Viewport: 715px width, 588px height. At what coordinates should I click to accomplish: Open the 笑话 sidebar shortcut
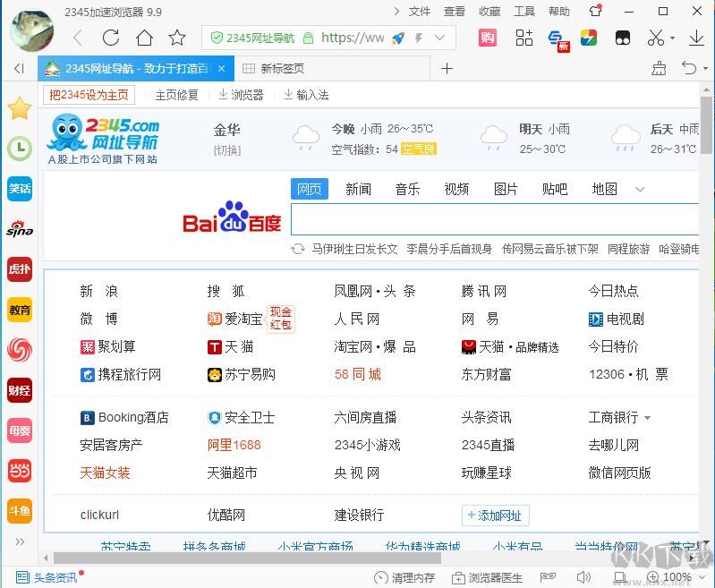20,189
